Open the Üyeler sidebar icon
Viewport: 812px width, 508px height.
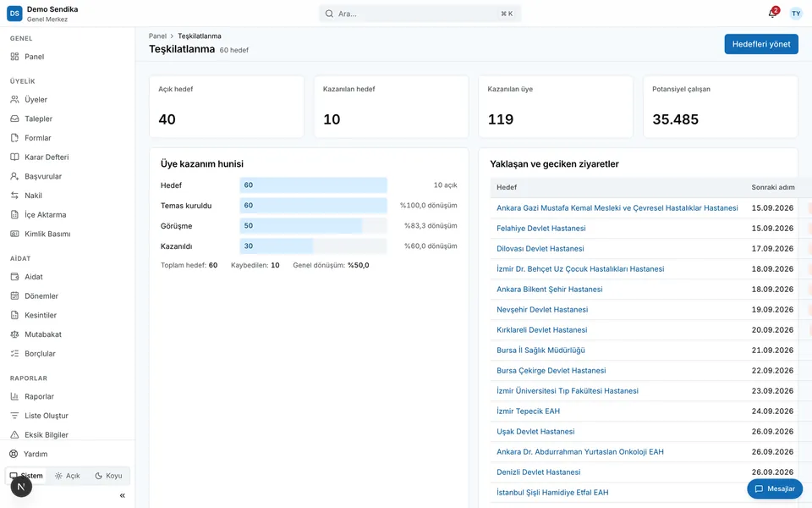[14, 99]
